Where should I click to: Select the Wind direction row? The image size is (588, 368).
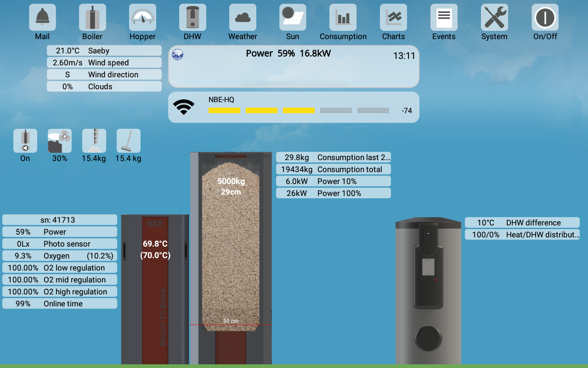(x=104, y=75)
